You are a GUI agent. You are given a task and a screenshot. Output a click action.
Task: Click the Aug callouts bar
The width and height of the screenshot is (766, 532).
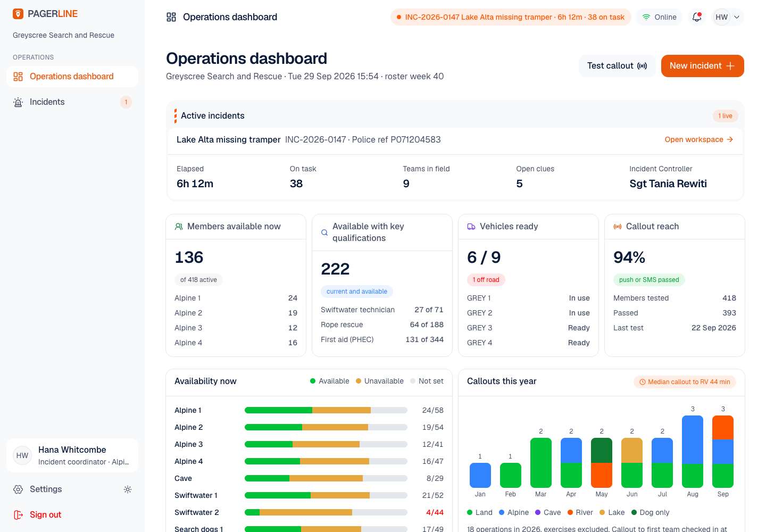pyautogui.click(x=693, y=452)
